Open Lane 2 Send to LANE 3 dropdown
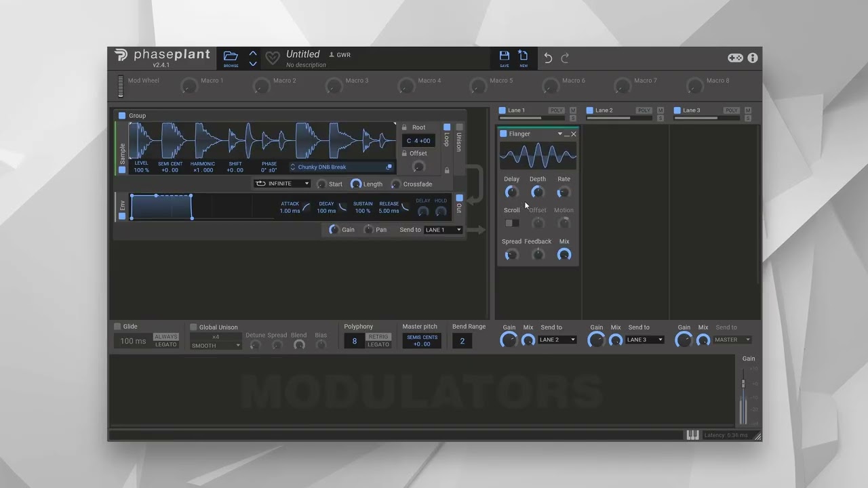 [x=645, y=340]
